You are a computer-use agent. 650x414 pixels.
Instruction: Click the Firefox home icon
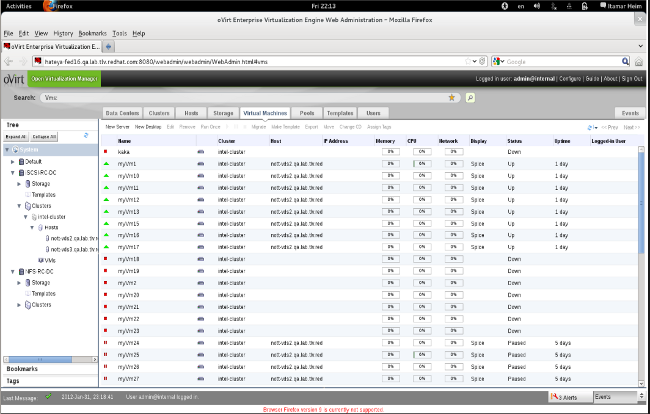(639, 61)
